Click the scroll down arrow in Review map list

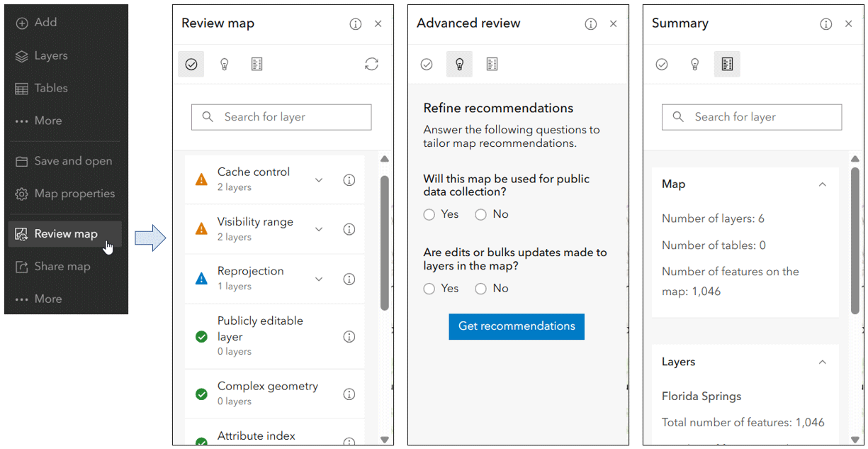(x=385, y=440)
